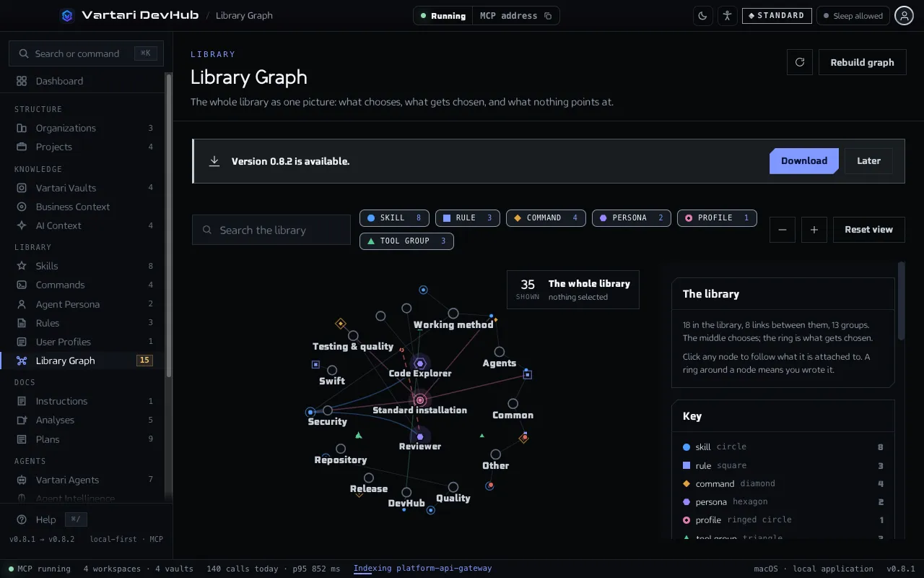Click the refresh graph icon button
The image size is (924, 578).
pyautogui.click(x=800, y=62)
